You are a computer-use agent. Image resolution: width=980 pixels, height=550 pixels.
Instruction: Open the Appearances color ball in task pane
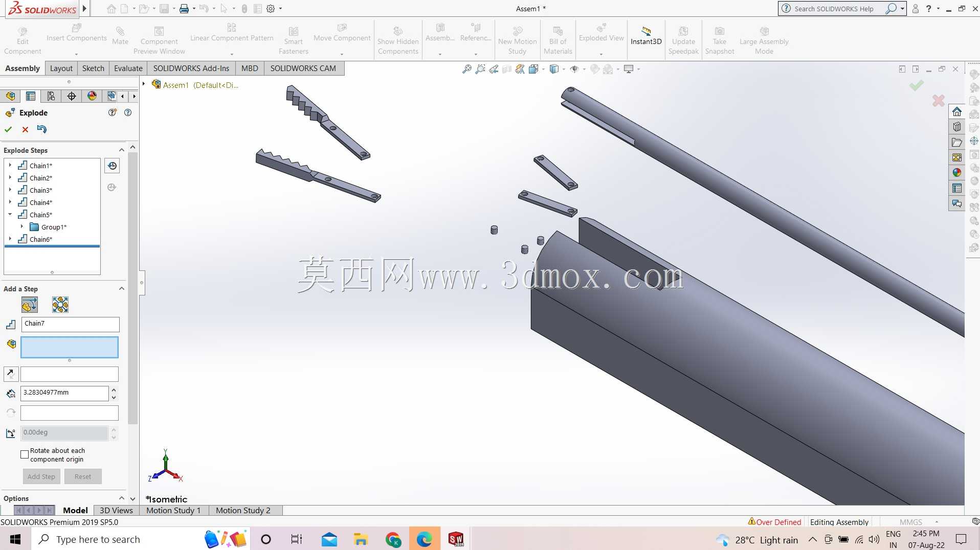pos(957,173)
